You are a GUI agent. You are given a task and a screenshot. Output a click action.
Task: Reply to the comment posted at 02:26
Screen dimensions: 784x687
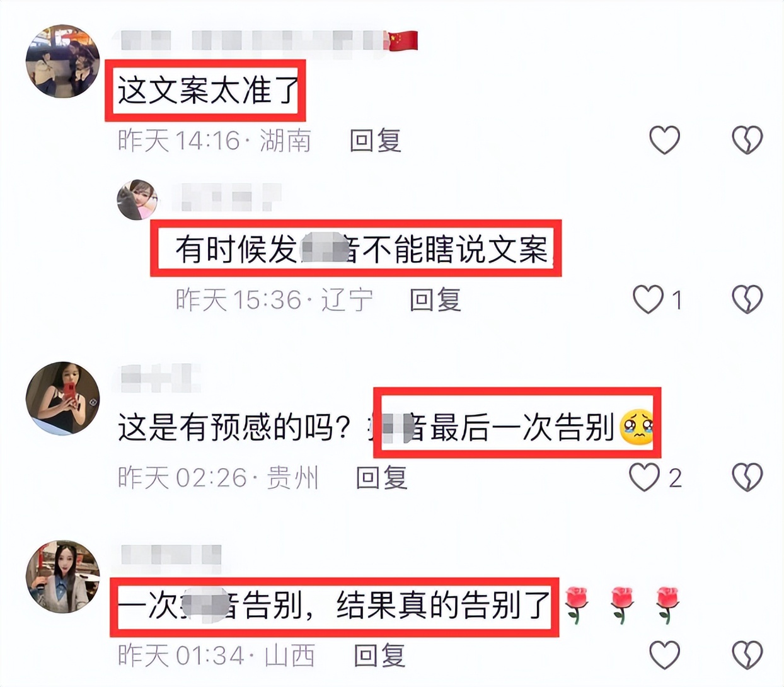pyautogui.click(x=382, y=478)
